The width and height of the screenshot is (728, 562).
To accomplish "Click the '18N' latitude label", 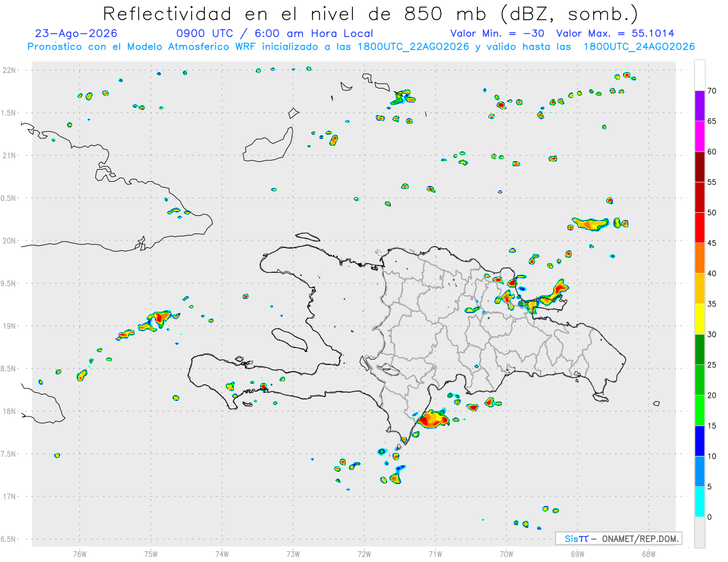I will tap(9, 412).
